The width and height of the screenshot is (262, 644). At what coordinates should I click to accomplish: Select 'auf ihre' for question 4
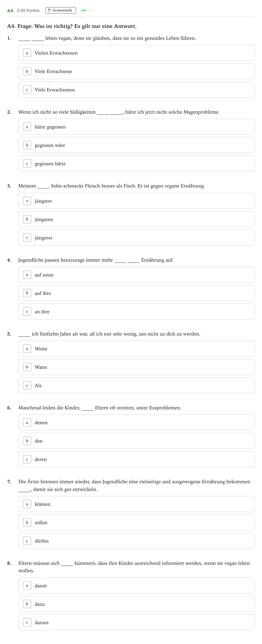[x=136, y=293]
